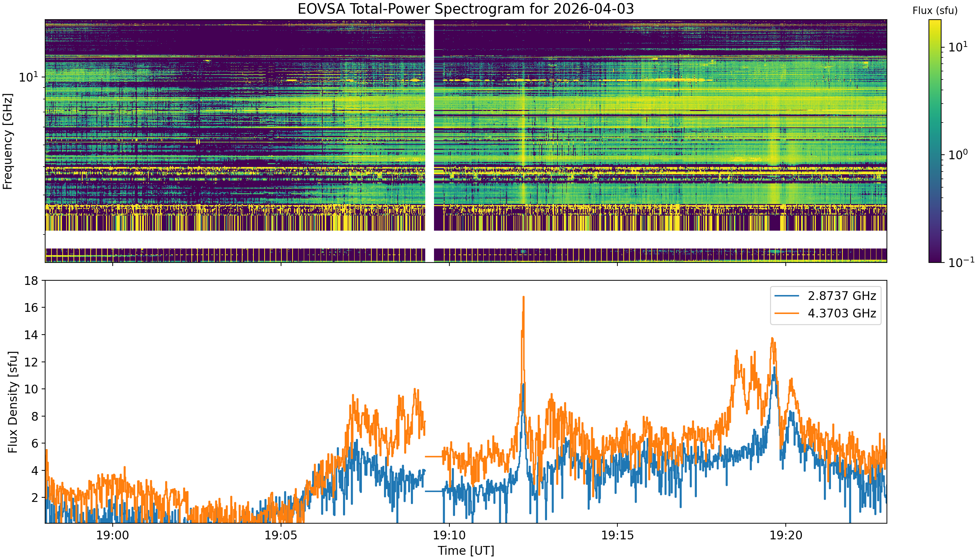This screenshot has height=560, width=980.
Task: Click the tallest orange peak near 19:12
Action: 524,298
